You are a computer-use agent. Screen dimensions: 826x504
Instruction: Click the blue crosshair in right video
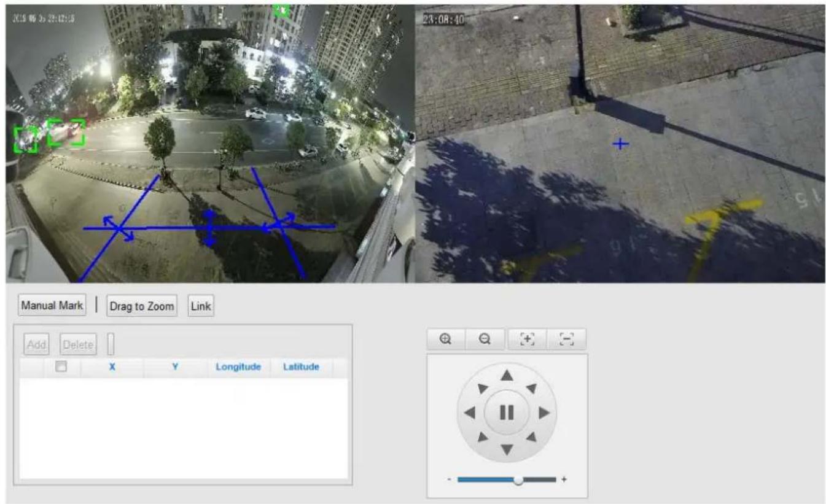pyautogui.click(x=621, y=144)
